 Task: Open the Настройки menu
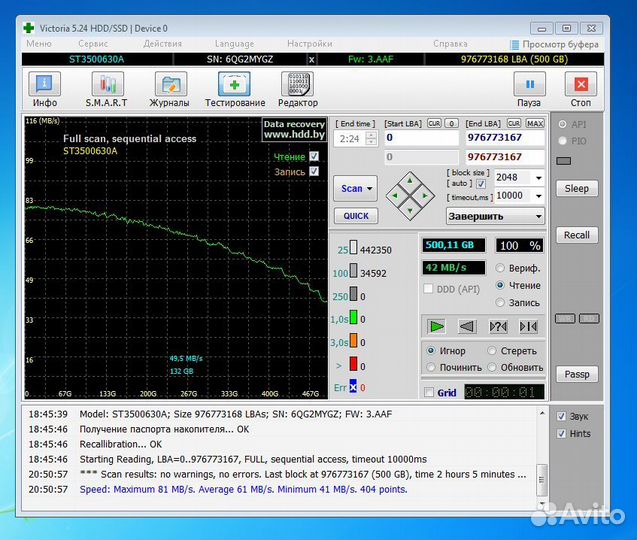point(310,44)
